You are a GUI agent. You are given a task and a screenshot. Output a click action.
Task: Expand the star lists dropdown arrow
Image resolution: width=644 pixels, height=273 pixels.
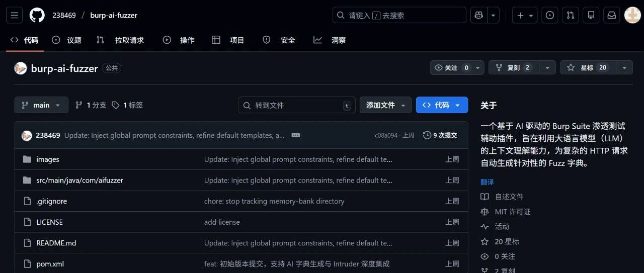[624, 67]
